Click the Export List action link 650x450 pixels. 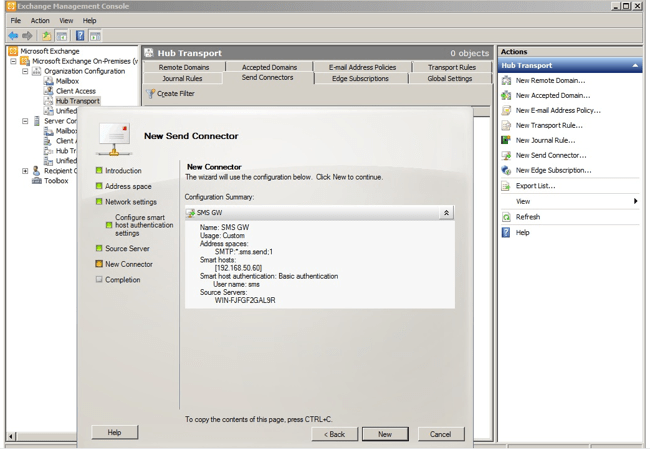point(535,186)
